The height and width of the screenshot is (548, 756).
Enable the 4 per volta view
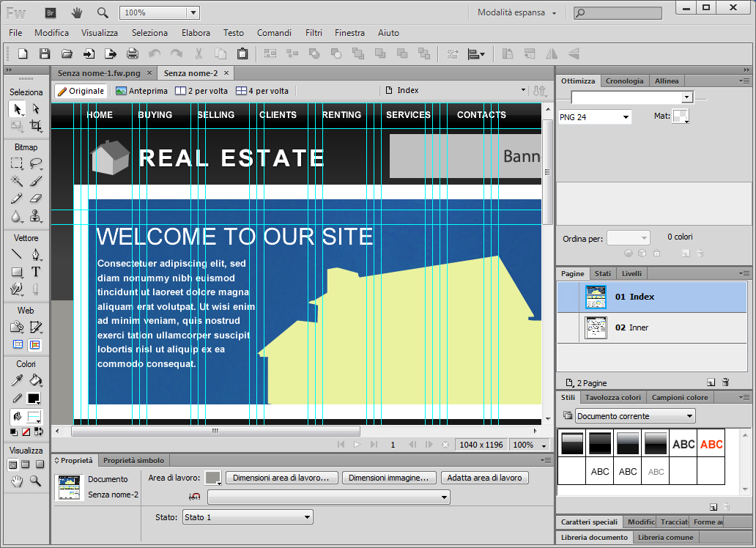262,91
